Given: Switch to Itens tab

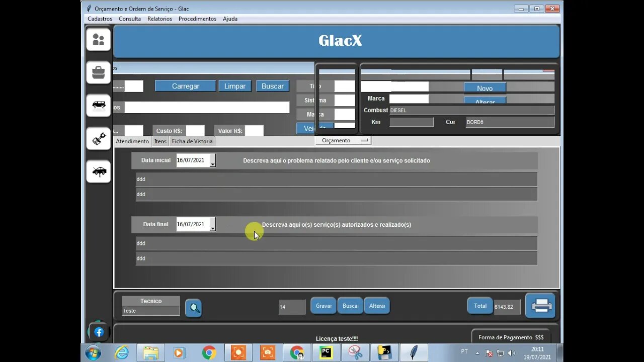Looking at the screenshot, I should pos(160,141).
